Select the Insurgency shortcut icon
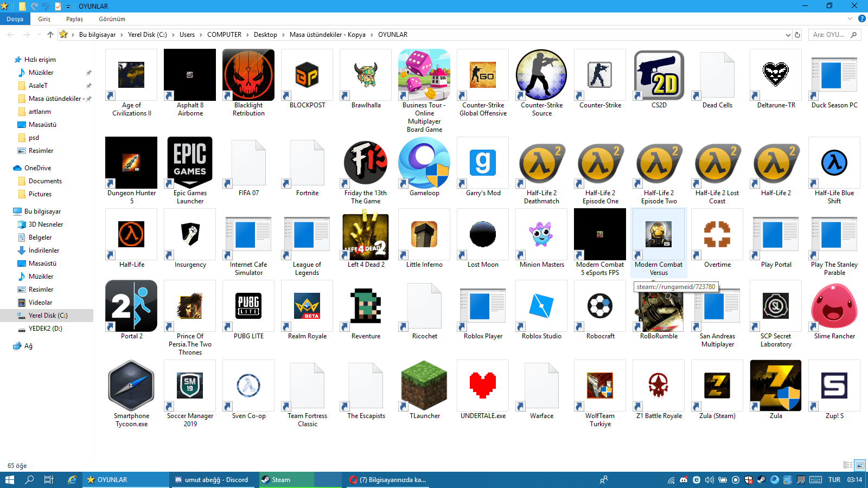The height and width of the screenshot is (488, 868). pyautogui.click(x=190, y=234)
